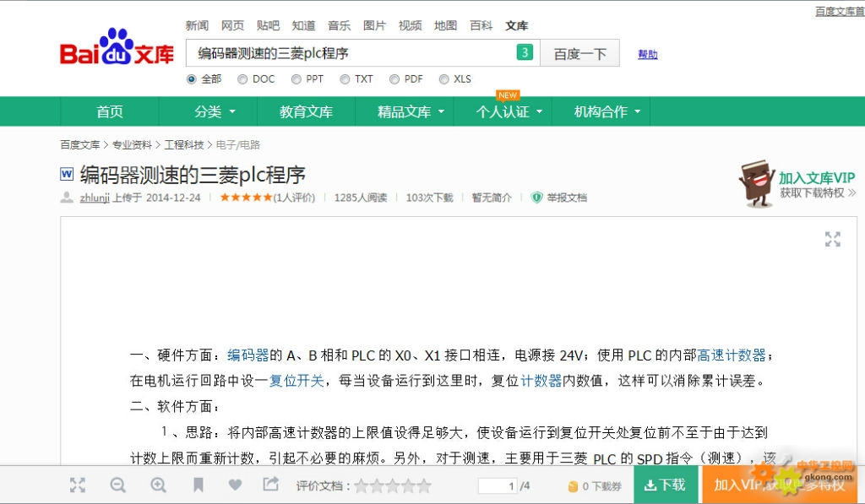Bookmark the document with bookmark icon
The height and width of the screenshot is (504, 865).
point(198,485)
